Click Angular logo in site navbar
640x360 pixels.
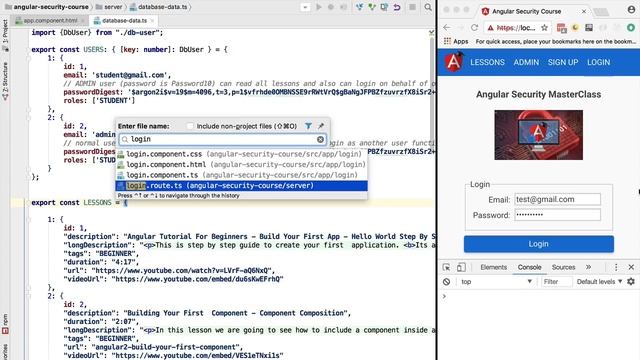(454, 62)
